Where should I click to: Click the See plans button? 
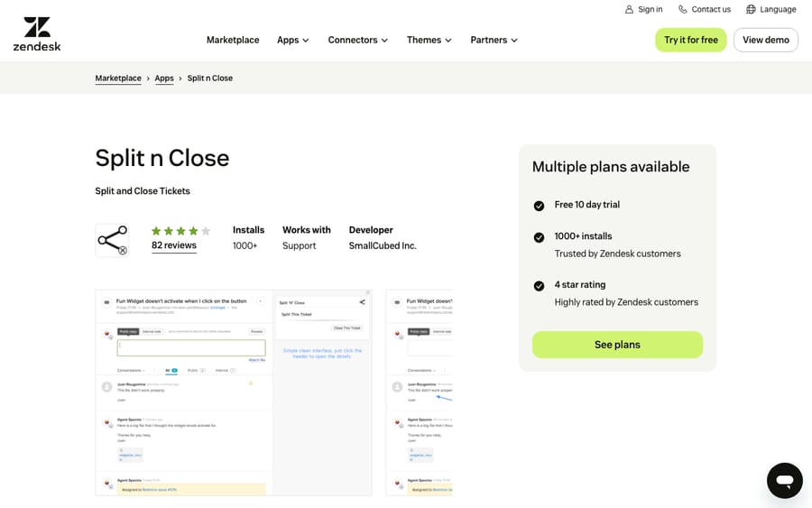point(617,345)
